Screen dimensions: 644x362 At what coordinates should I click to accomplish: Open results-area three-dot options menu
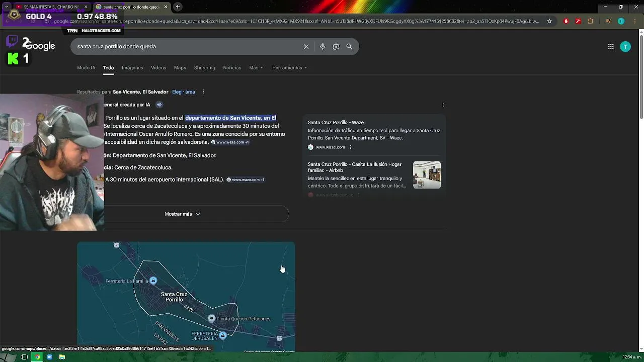203,92
